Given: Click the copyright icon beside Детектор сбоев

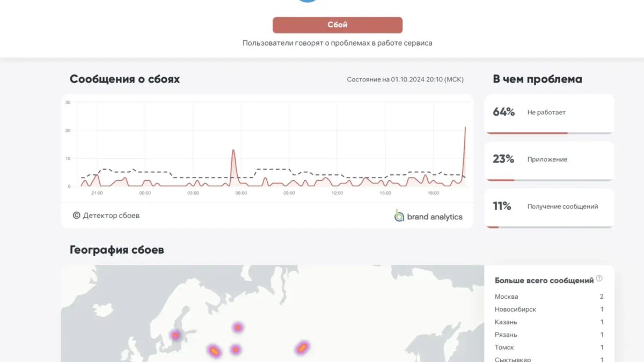Looking at the screenshot, I should pyautogui.click(x=76, y=216).
